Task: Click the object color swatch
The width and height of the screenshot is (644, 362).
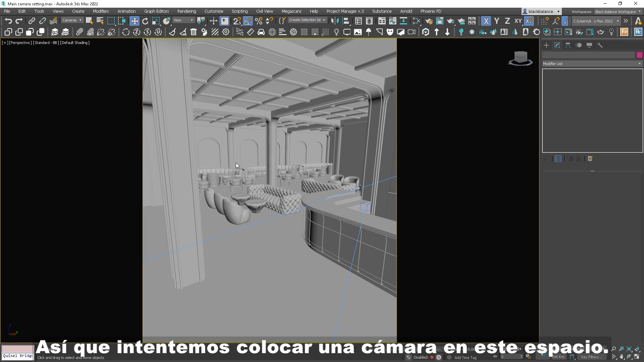Action: click(x=639, y=55)
